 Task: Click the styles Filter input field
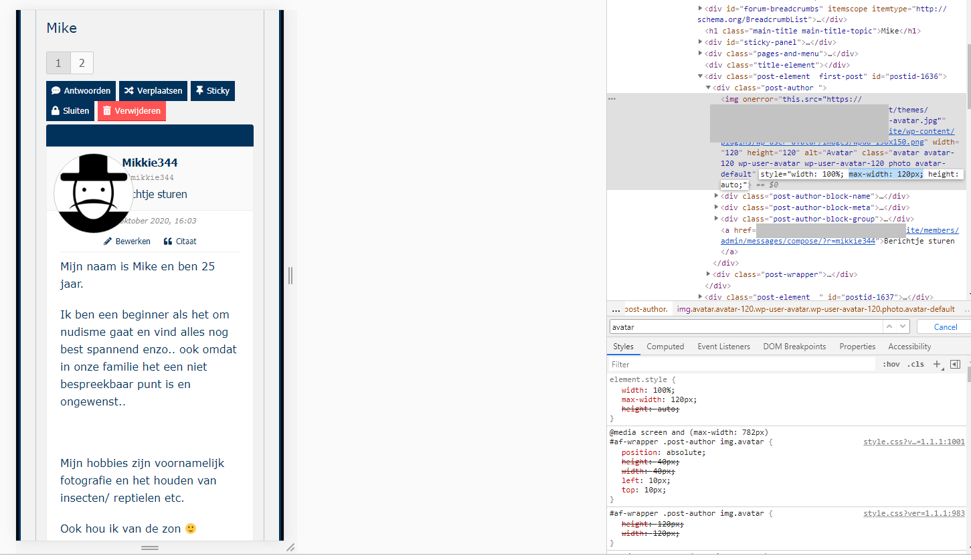[x=739, y=365]
